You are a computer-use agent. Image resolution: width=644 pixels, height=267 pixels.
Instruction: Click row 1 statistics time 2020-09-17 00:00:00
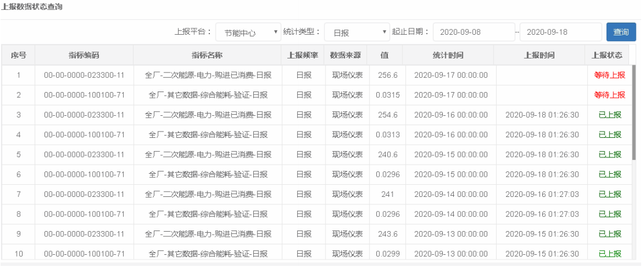pyautogui.click(x=451, y=75)
